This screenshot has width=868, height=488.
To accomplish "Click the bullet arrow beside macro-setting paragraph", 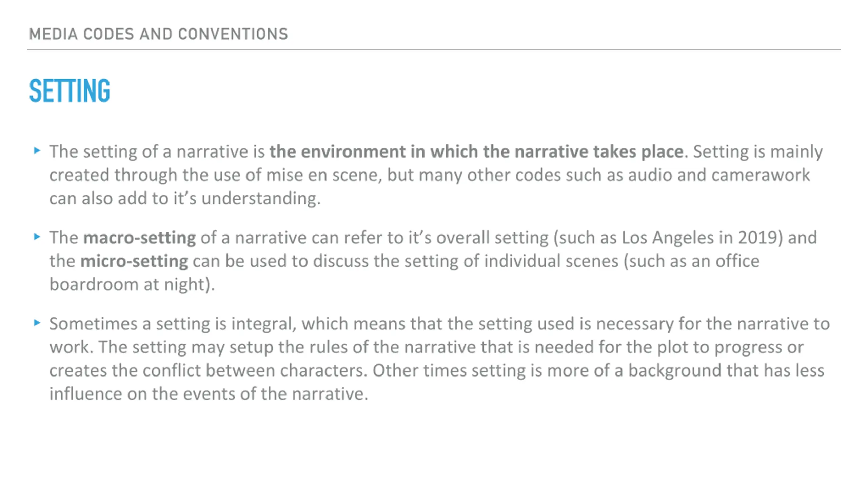I will (x=37, y=237).
